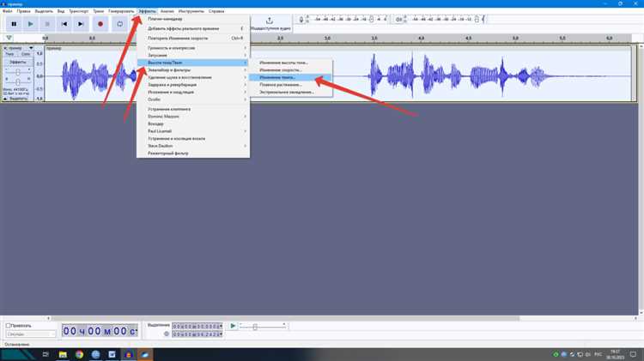This screenshot has height=361, width=644.
Task: Click the Stop button in transport toolbar
Action: click(x=47, y=24)
